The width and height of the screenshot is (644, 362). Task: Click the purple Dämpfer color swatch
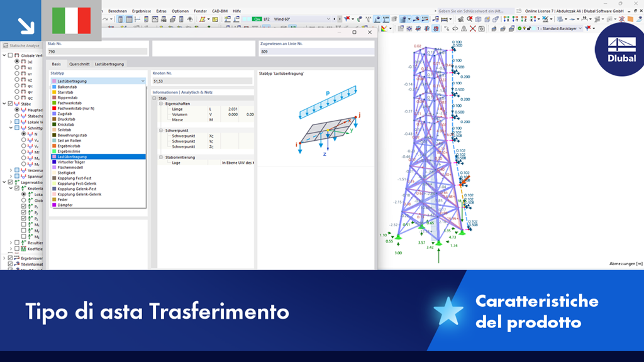pos(54,205)
